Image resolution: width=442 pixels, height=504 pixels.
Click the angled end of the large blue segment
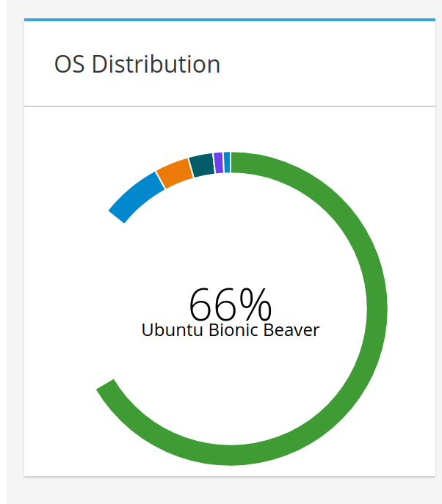click(x=117, y=216)
